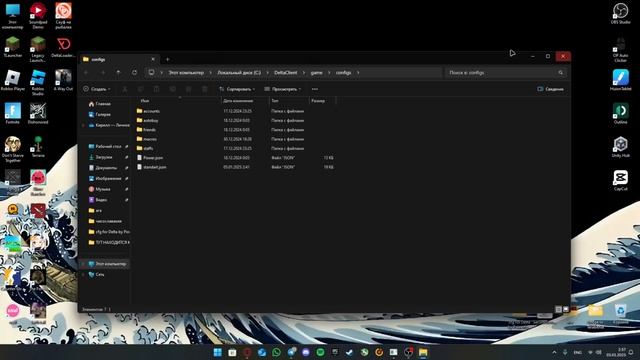
Task: Close the configs tab
Action: [153, 59]
